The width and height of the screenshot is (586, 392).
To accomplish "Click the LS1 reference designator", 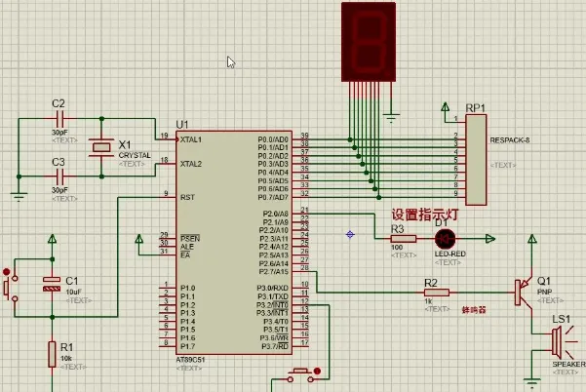I will (x=561, y=319).
